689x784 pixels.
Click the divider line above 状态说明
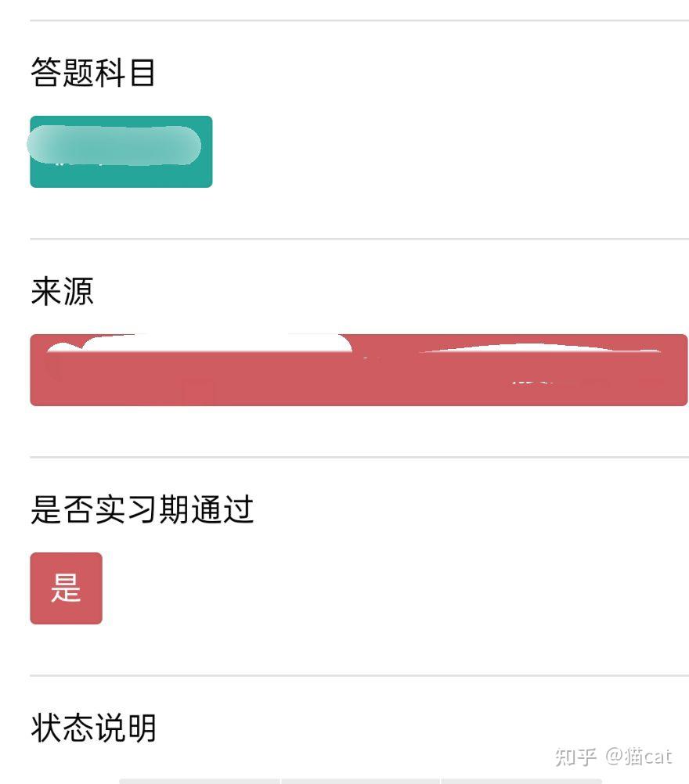coord(359,675)
